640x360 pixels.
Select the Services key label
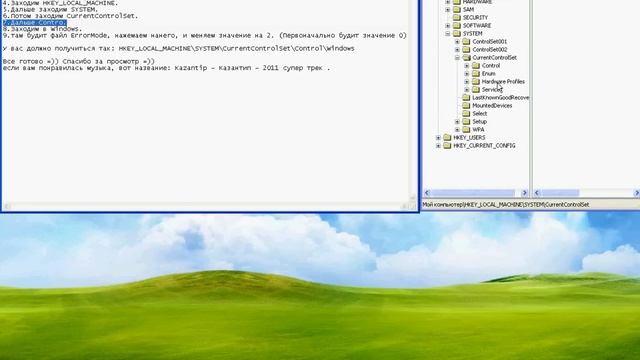click(x=492, y=89)
